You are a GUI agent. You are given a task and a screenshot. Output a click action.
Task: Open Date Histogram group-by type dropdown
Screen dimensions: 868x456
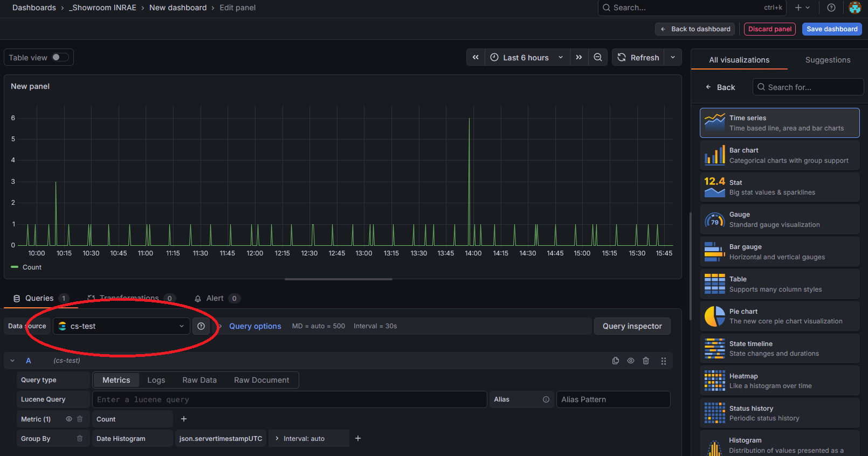coord(133,438)
